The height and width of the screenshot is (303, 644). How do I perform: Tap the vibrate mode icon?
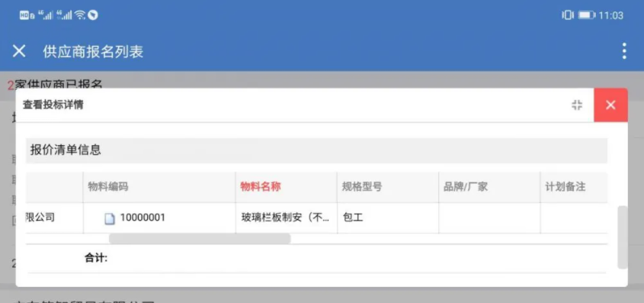[568, 15]
